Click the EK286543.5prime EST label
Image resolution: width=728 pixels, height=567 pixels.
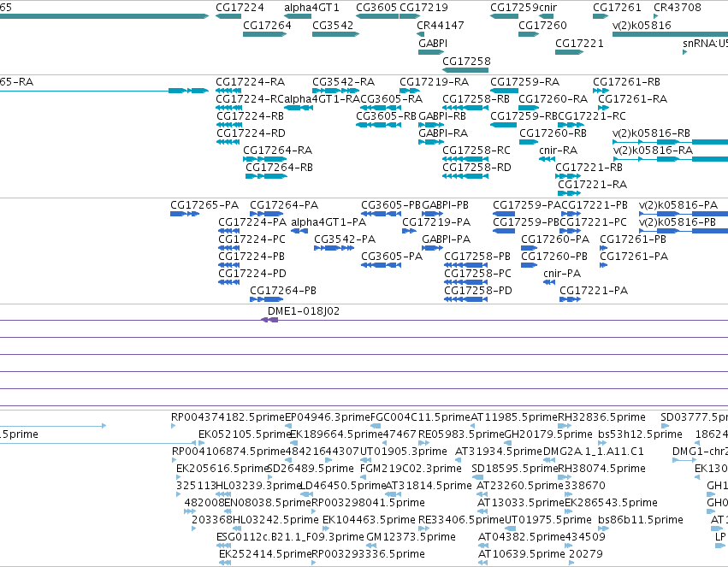click(x=611, y=503)
